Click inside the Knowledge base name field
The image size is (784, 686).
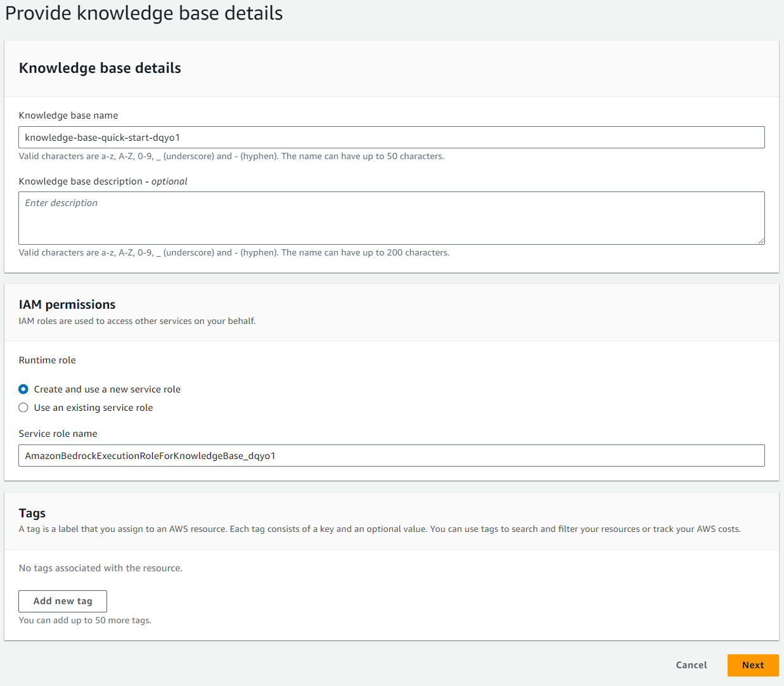click(x=392, y=137)
